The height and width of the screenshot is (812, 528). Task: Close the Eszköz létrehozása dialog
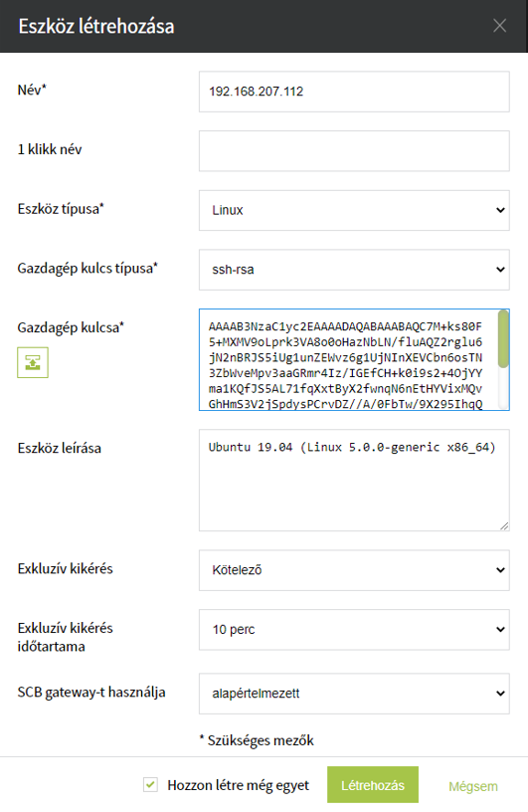click(499, 26)
